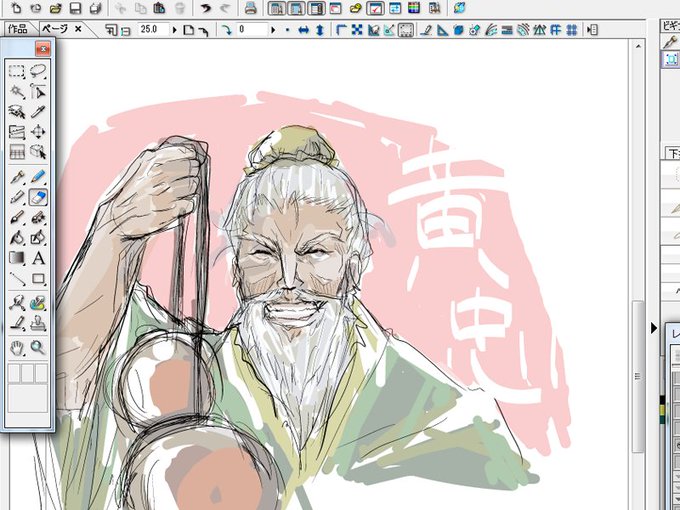Click the Save floppy disk icon
The width and height of the screenshot is (680, 510).
(x=76, y=8)
